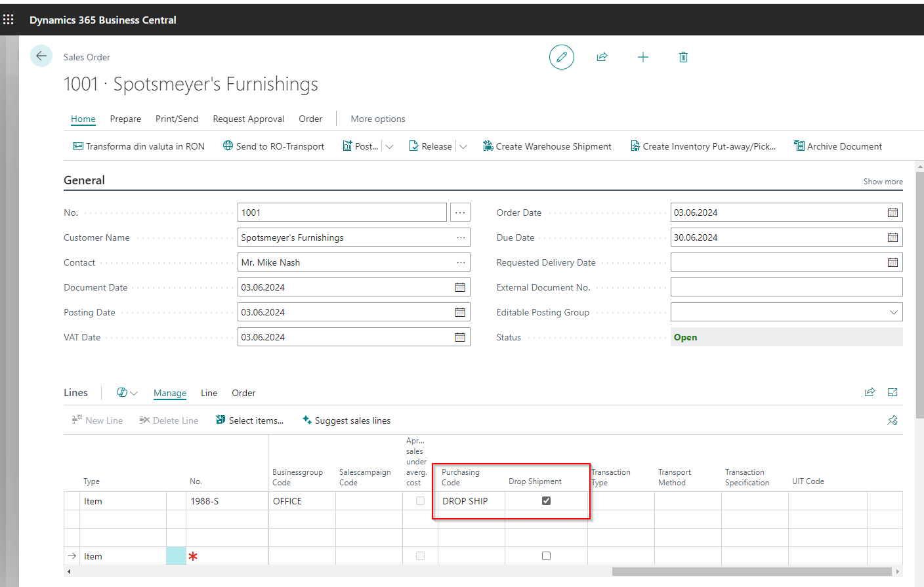Toggle Apr. sales under averg. cost for 1988-S
The width and height of the screenshot is (924, 587).
[420, 501]
